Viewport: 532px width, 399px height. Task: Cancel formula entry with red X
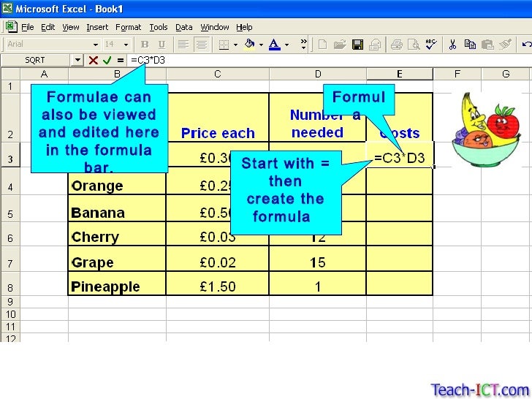click(x=93, y=61)
